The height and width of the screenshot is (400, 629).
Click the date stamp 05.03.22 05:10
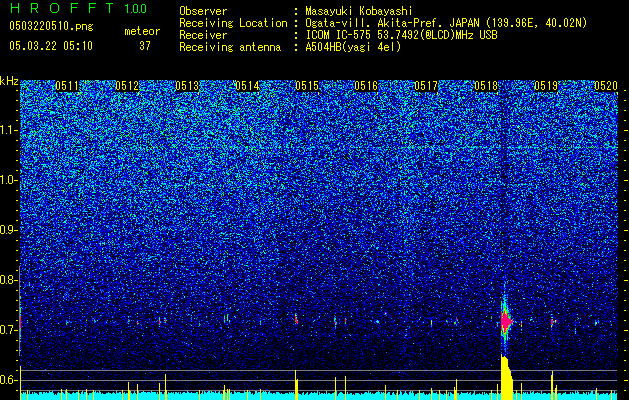[x=51, y=46]
